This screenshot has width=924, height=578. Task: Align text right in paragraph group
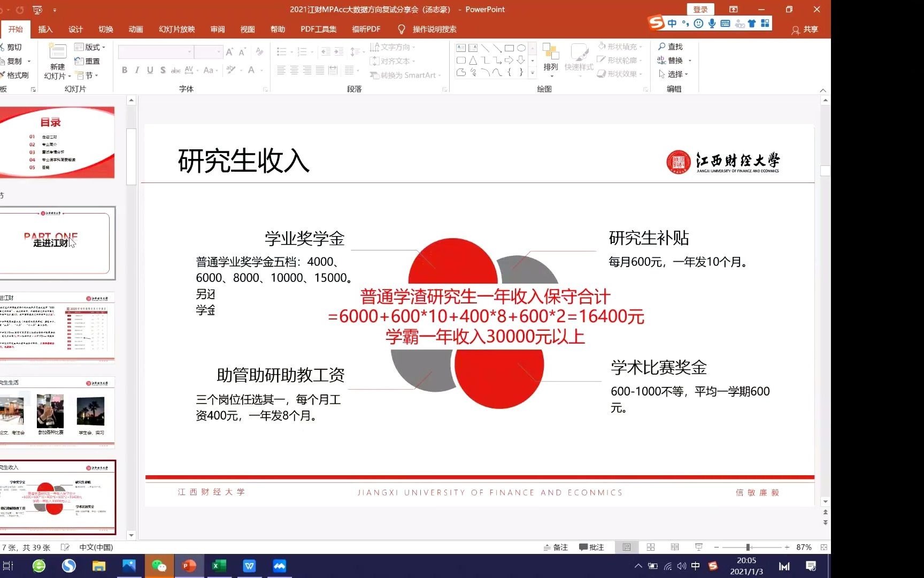coord(307,70)
